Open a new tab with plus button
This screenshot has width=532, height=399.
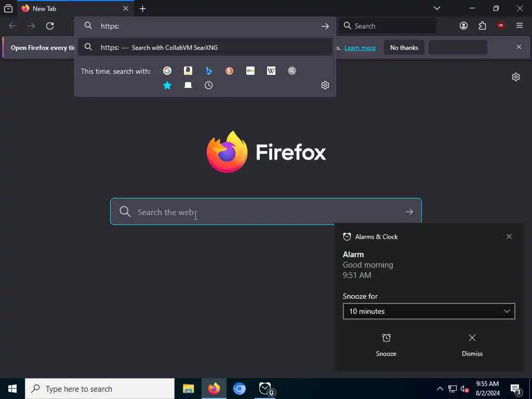click(x=142, y=9)
